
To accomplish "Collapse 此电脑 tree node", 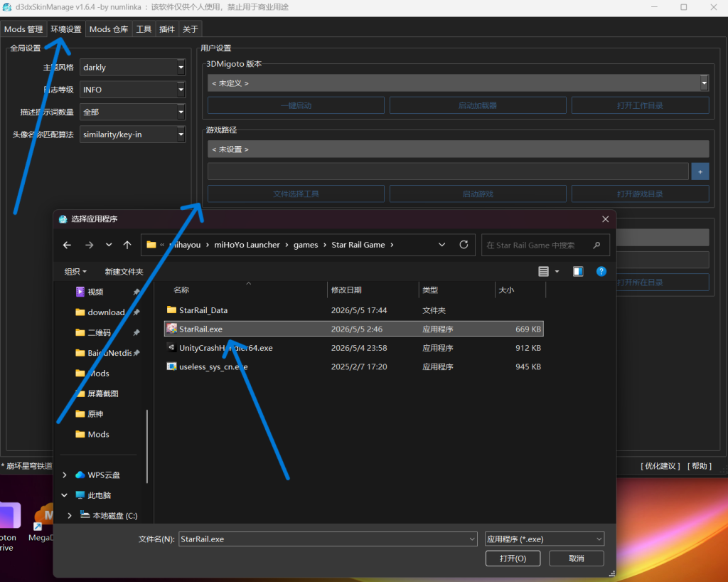I will 65,495.
